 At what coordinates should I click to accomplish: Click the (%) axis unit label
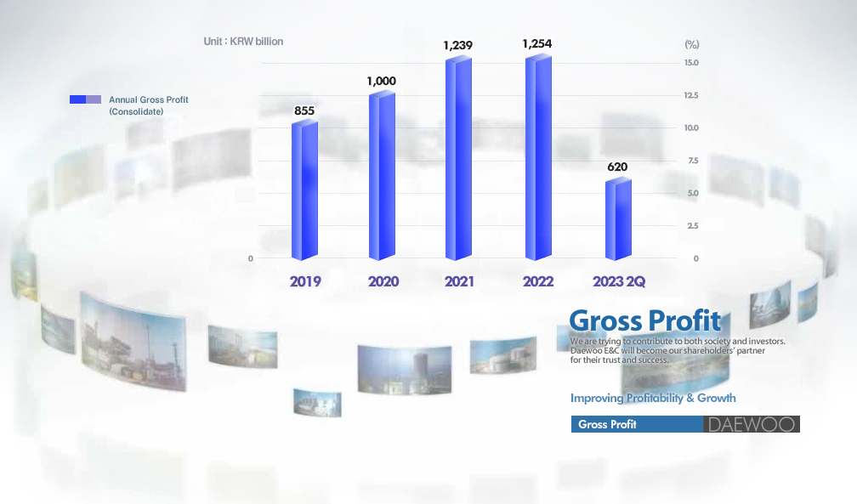692,45
